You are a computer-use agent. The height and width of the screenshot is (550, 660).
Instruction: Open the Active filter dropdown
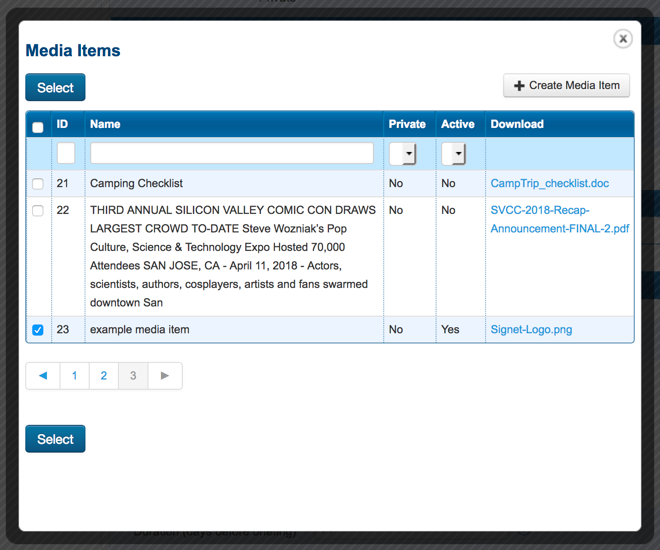point(454,154)
